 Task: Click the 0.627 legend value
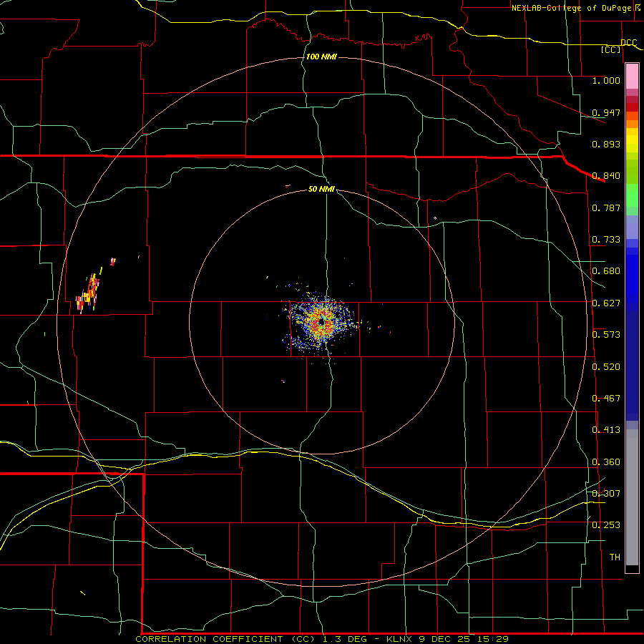606,303
